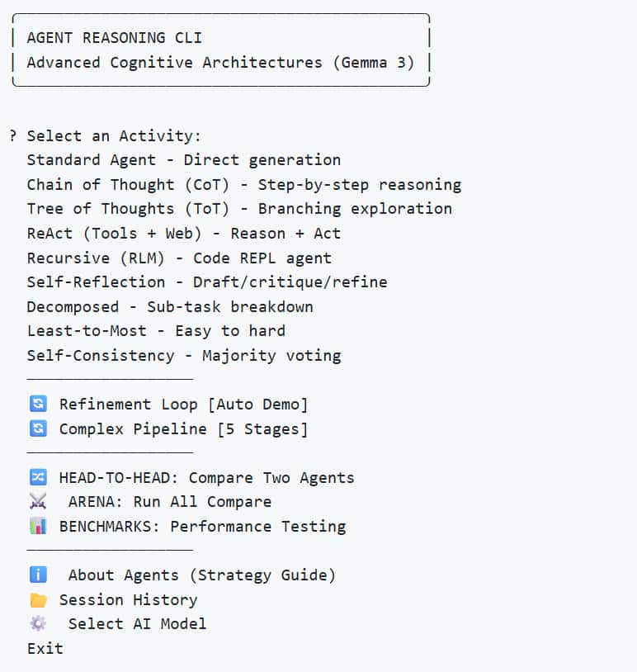Pick Least-to-Most - Easy to hard
This screenshot has height=672, width=637.
(x=156, y=331)
